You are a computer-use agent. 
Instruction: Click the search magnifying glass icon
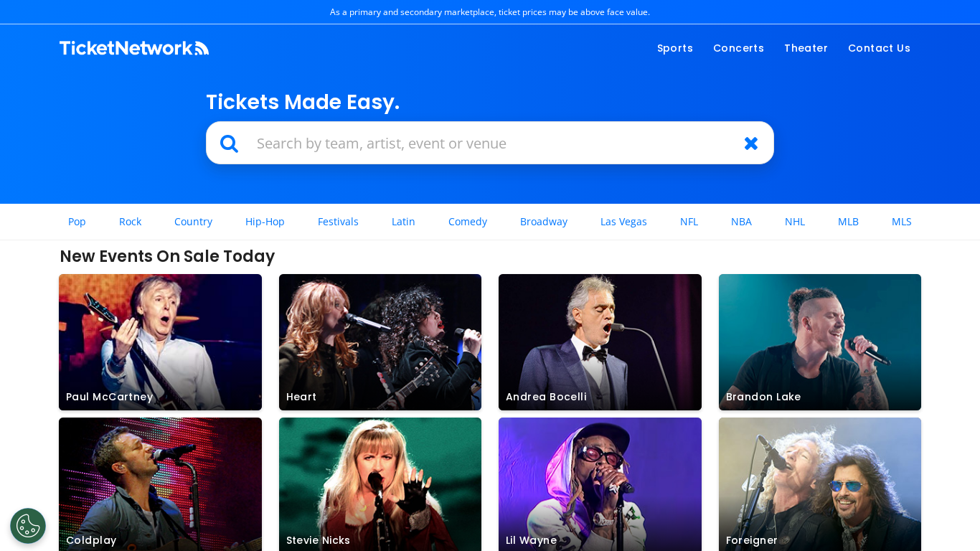229,143
